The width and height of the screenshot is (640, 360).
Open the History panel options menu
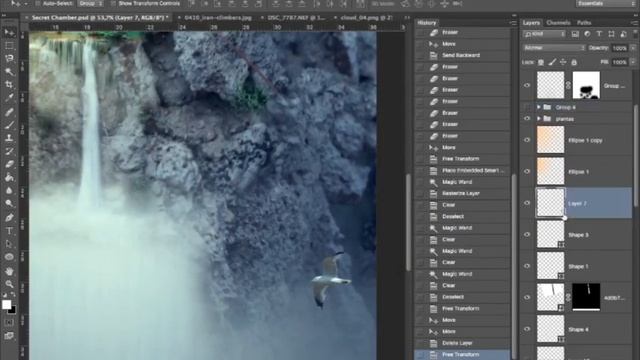[x=513, y=23]
